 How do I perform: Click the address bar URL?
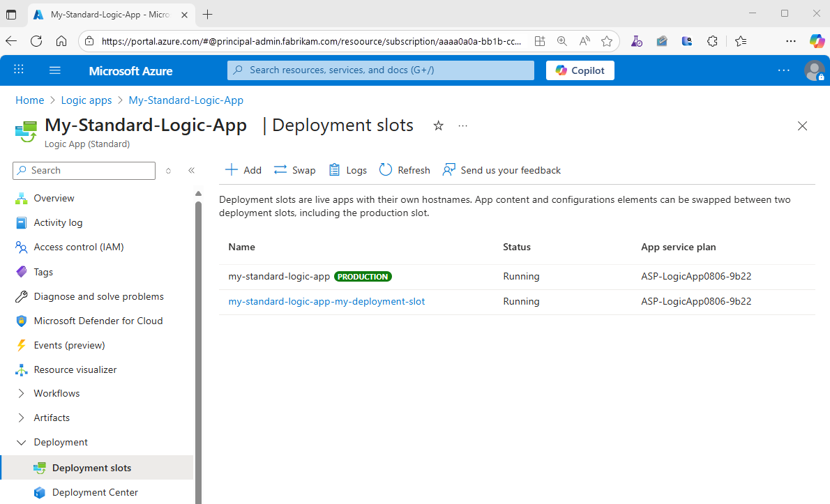click(x=311, y=41)
